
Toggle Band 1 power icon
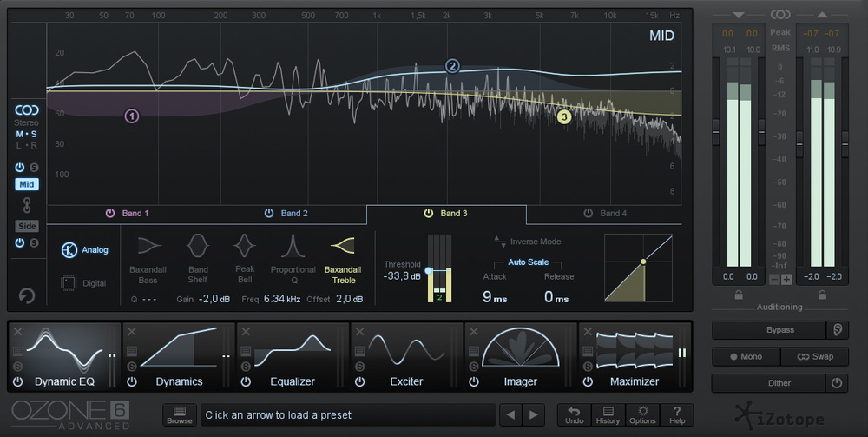(x=110, y=213)
